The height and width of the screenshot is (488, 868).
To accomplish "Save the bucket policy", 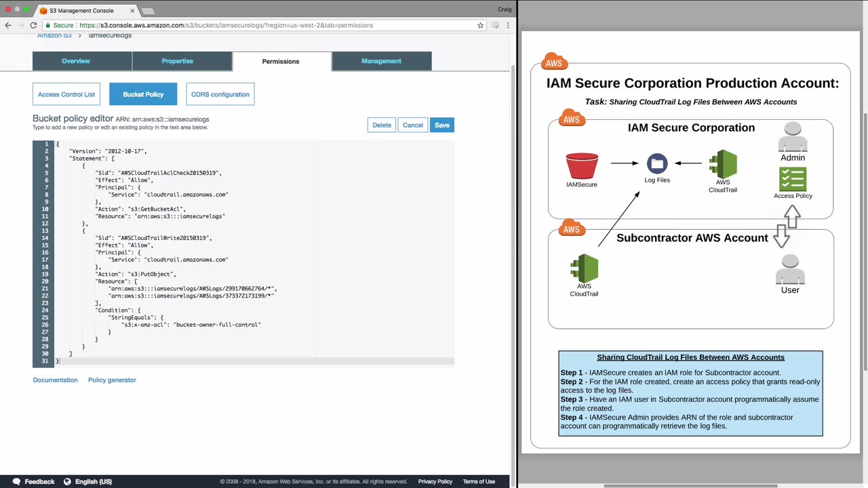I will [441, 125].
